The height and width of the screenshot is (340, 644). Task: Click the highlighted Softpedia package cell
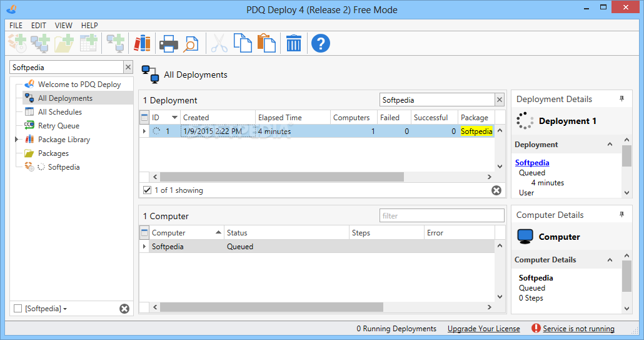coord(476,131)
